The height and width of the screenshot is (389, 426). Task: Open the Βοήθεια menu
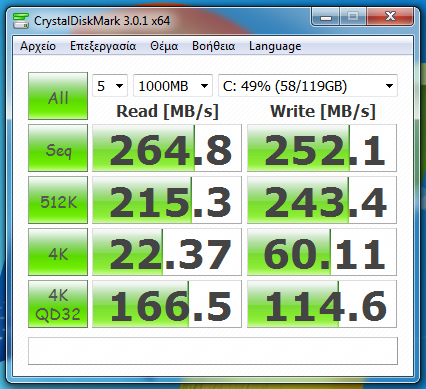214,46
